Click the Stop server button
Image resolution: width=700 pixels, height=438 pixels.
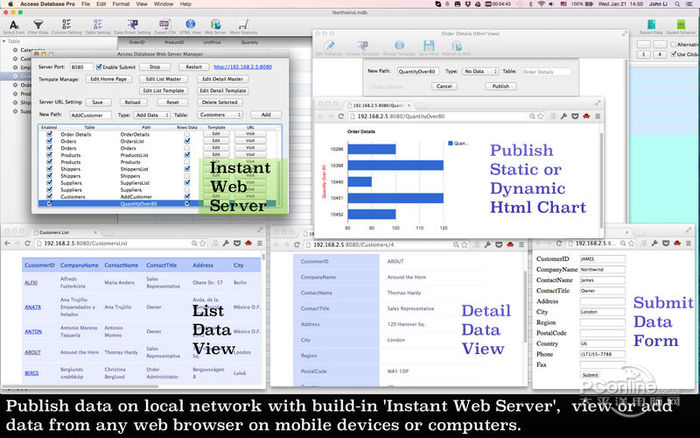[154, 67]
